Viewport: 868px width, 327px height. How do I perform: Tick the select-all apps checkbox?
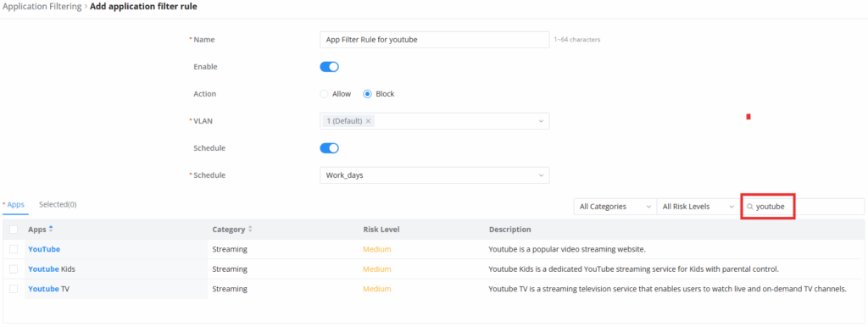[14, 230]
